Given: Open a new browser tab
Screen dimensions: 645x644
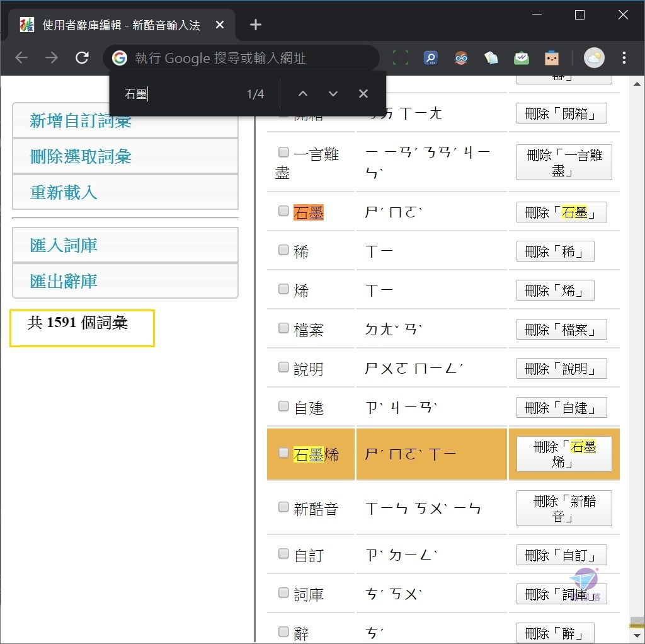Looking at the screenshot, I should (x=256, y=25).
